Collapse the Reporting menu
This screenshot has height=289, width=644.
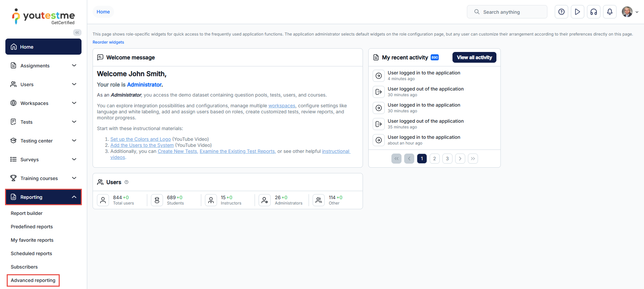click(x=43, y=197)
